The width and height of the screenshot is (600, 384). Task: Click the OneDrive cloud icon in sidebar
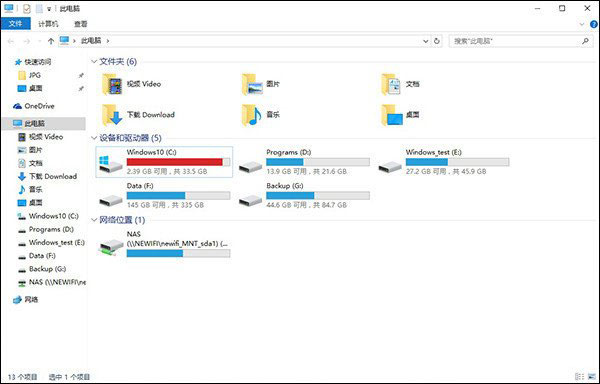click(x=17, y=106)
